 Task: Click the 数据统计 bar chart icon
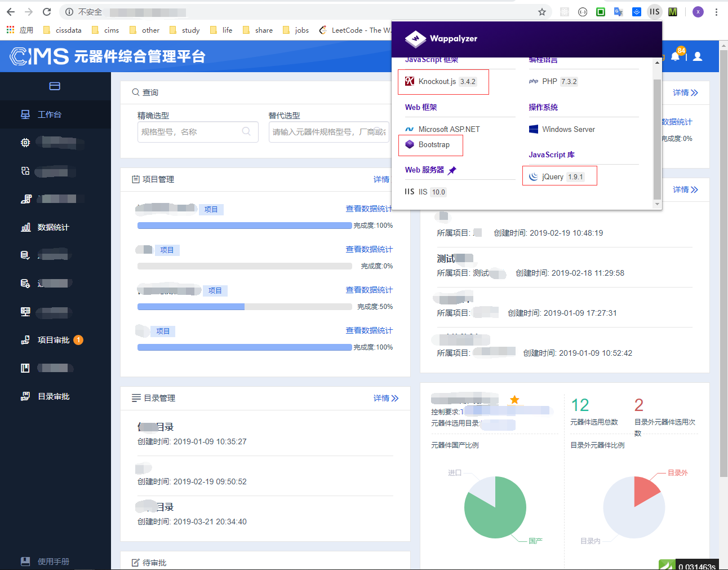[x=25, y=227]
